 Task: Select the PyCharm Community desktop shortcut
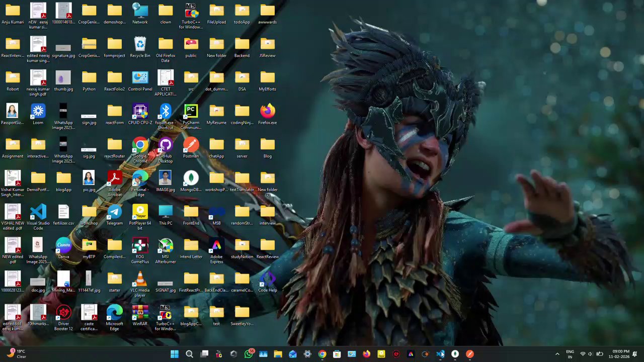[191, 117]
